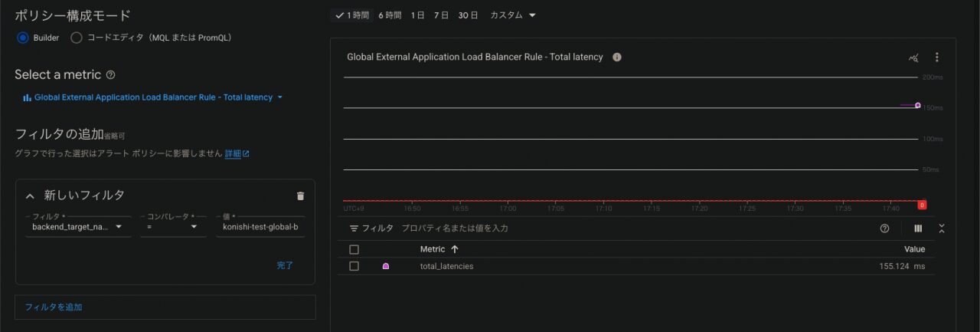Tick the select-all checkbox in legend header
The image size is (980, 332).
354,249
